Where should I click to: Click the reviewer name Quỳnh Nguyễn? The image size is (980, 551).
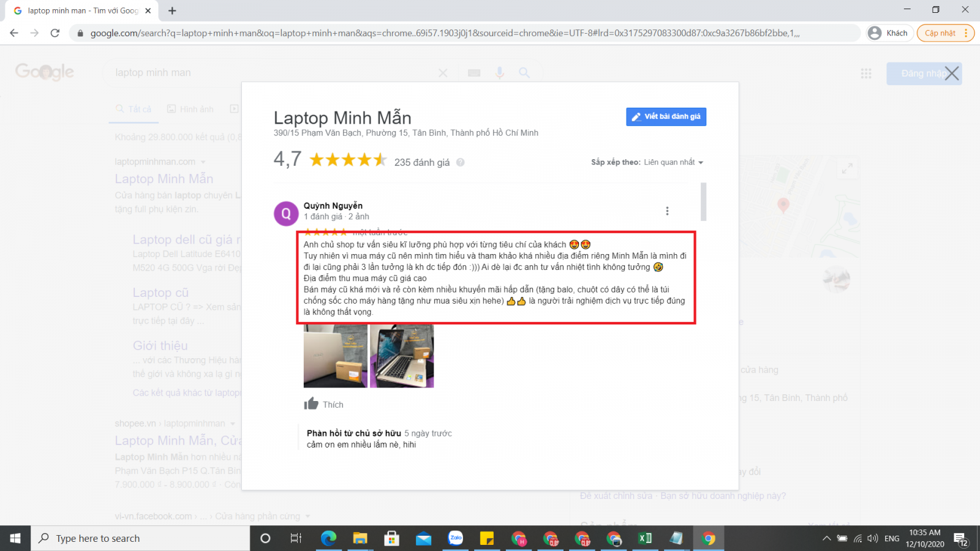click(x=333, y=206)
